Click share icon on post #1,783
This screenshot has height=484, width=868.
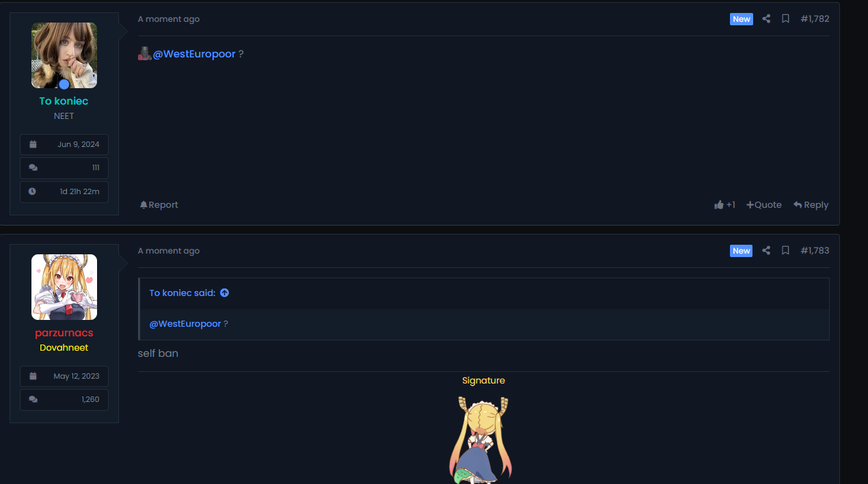(x=766, y=251)
